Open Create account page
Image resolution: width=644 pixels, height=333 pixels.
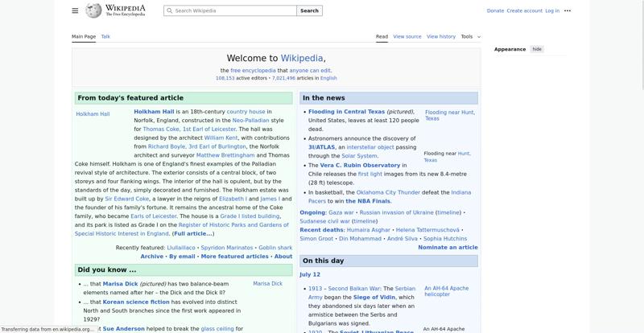(x=525, y=10)
